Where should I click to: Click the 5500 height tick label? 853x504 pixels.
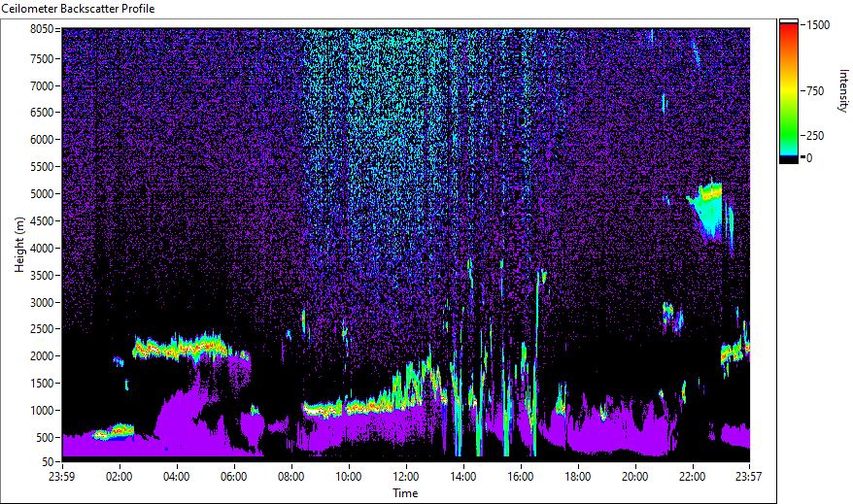43,167
